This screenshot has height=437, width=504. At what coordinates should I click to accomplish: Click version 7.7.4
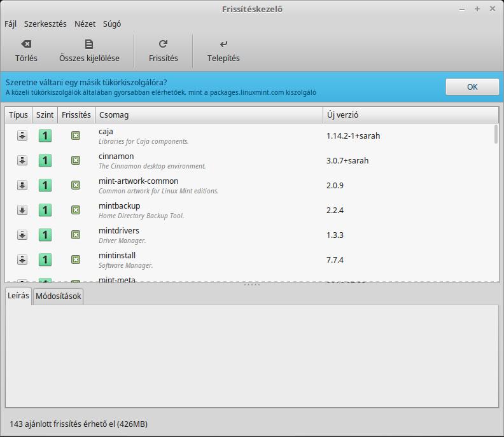(335, 260)
